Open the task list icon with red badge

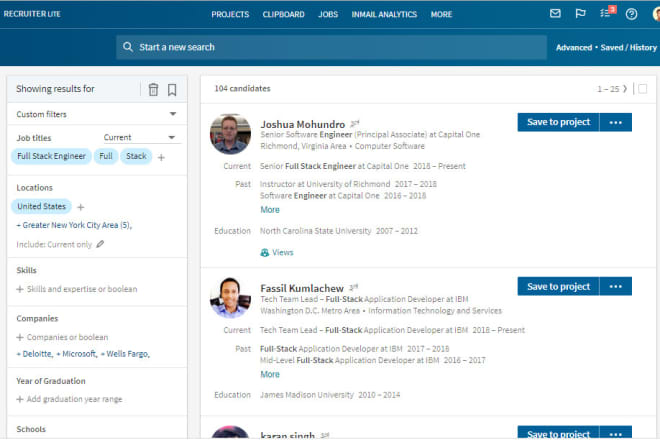pyautogui.click(x=607, y=13)
